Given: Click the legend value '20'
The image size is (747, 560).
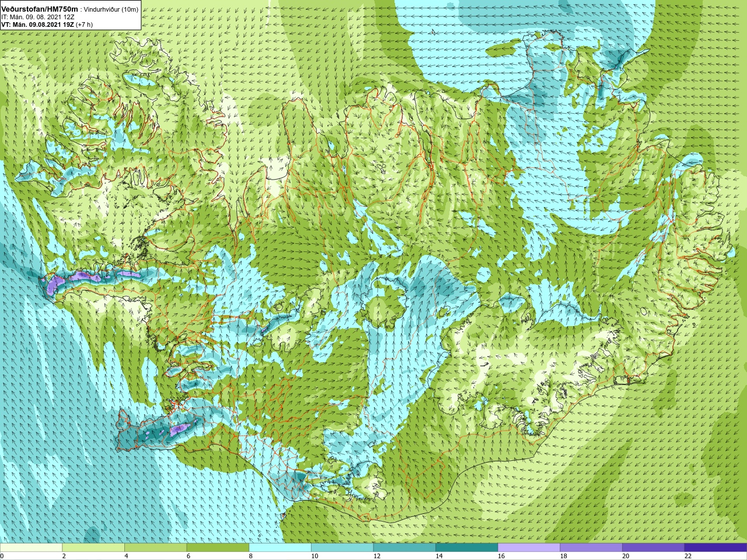Looking at the screenshot, I should pos(626,556).
